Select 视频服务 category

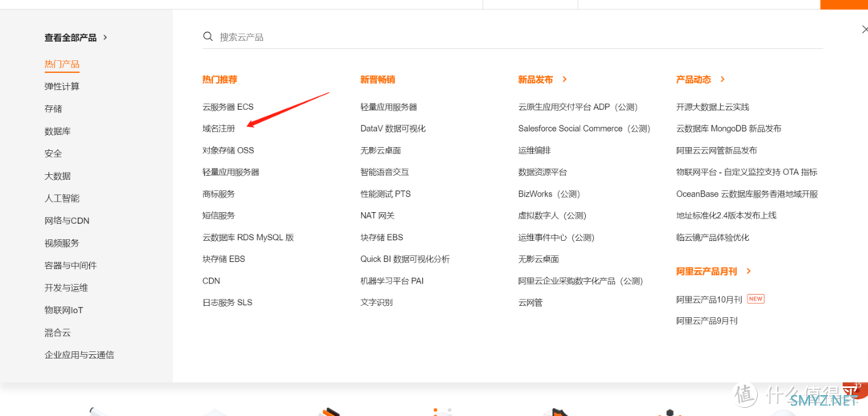(62, 243)
